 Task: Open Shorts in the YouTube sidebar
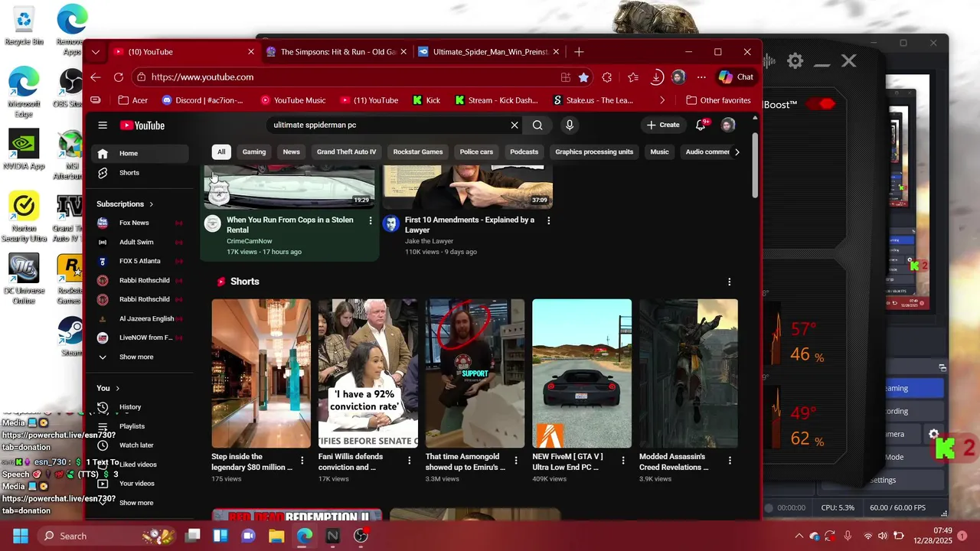(x=139, y=173)
